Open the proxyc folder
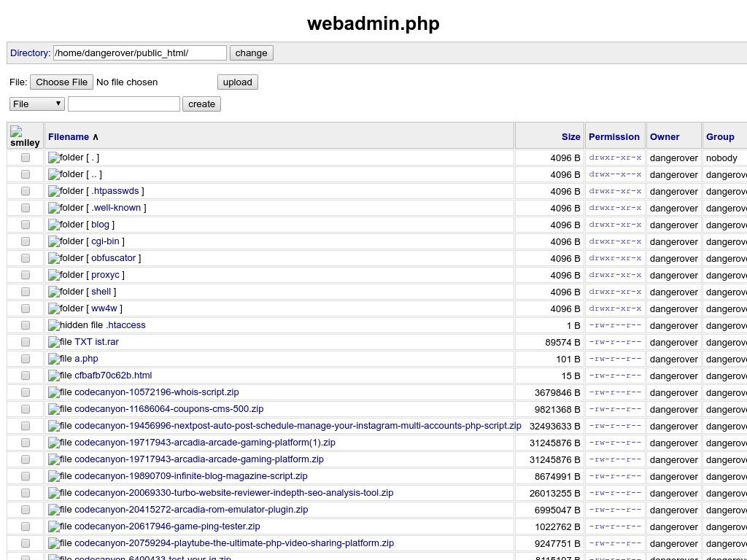Screen dimensions: 747x560 pos(105,275)
